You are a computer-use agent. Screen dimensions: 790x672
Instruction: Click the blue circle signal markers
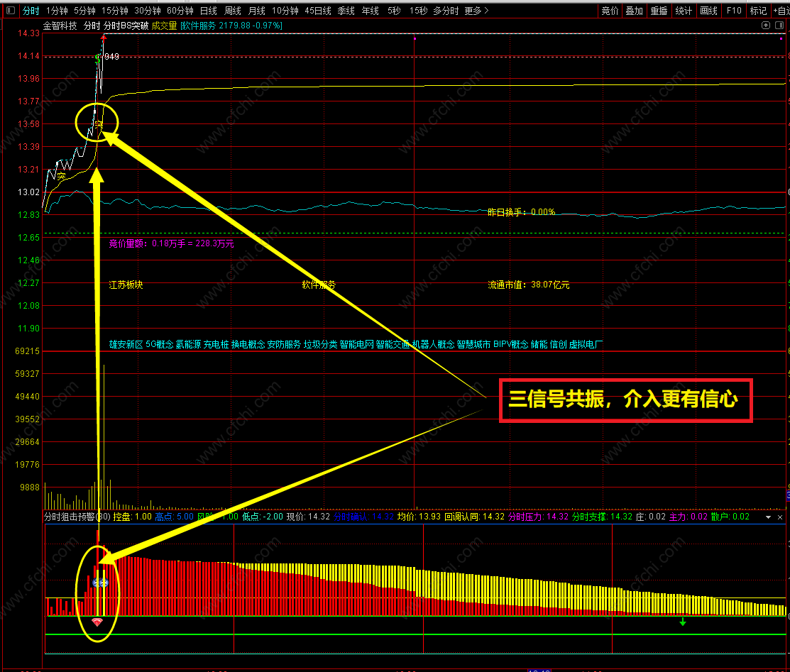[100, 583]
